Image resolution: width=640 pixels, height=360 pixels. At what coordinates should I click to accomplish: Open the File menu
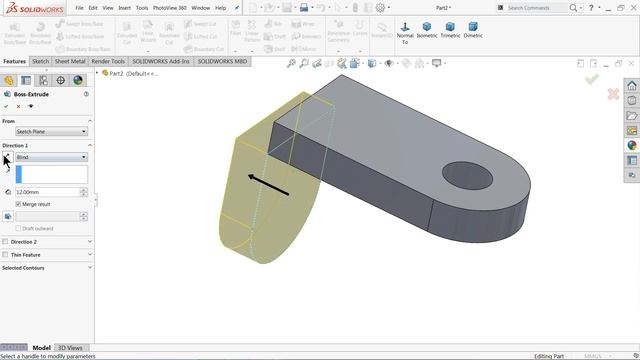coord(79,8)
